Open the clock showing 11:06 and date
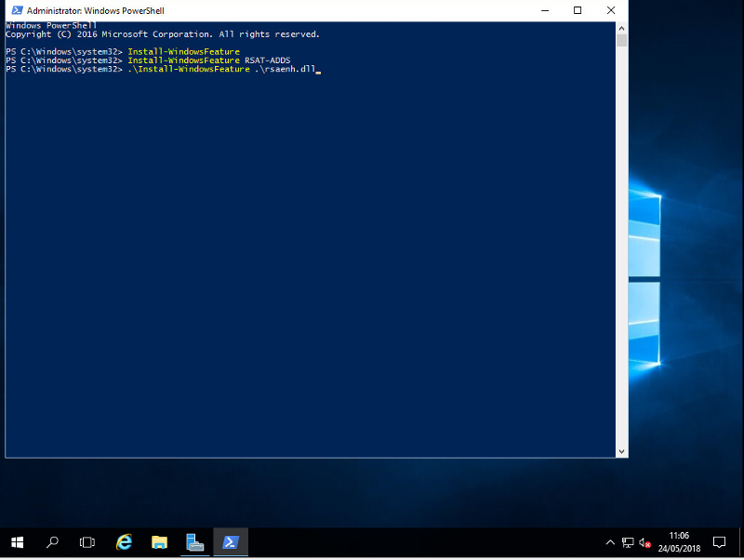 [679, 541]
